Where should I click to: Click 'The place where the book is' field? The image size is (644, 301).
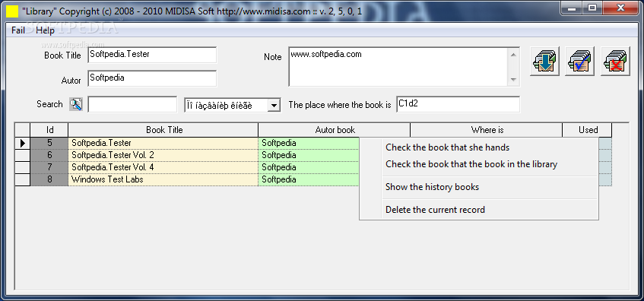pyautogui.click(x=458, y=104)
